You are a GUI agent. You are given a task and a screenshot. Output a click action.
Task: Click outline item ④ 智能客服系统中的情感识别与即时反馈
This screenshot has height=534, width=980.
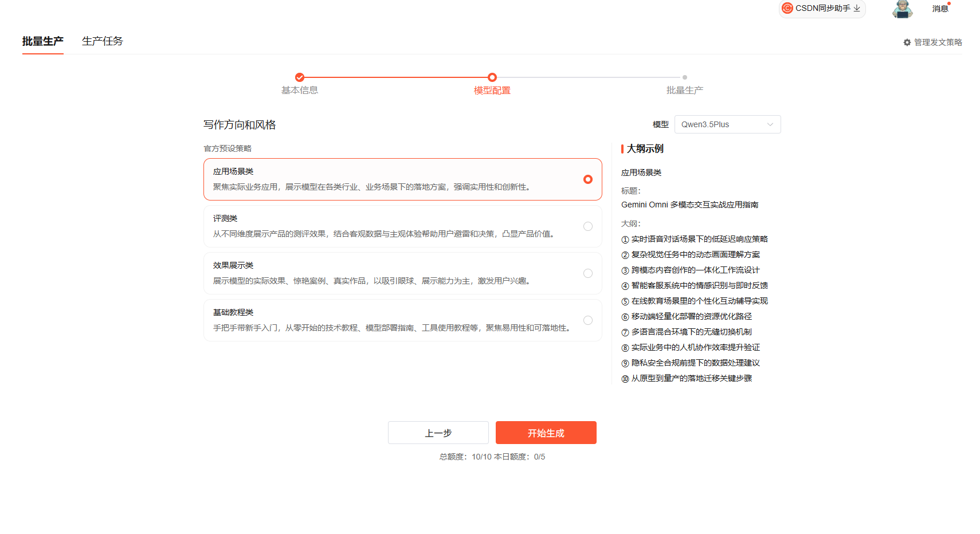point(695,285)
